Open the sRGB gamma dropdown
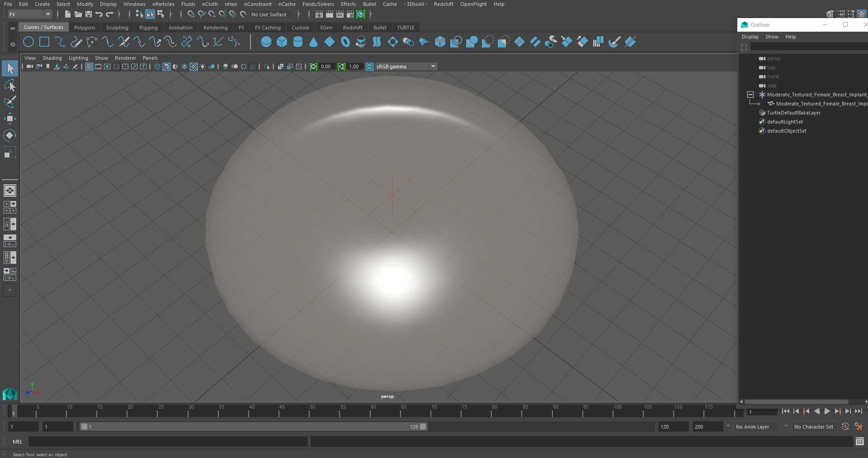The width and height of the screenshot is (868, 458). click(x=406, y=67)
